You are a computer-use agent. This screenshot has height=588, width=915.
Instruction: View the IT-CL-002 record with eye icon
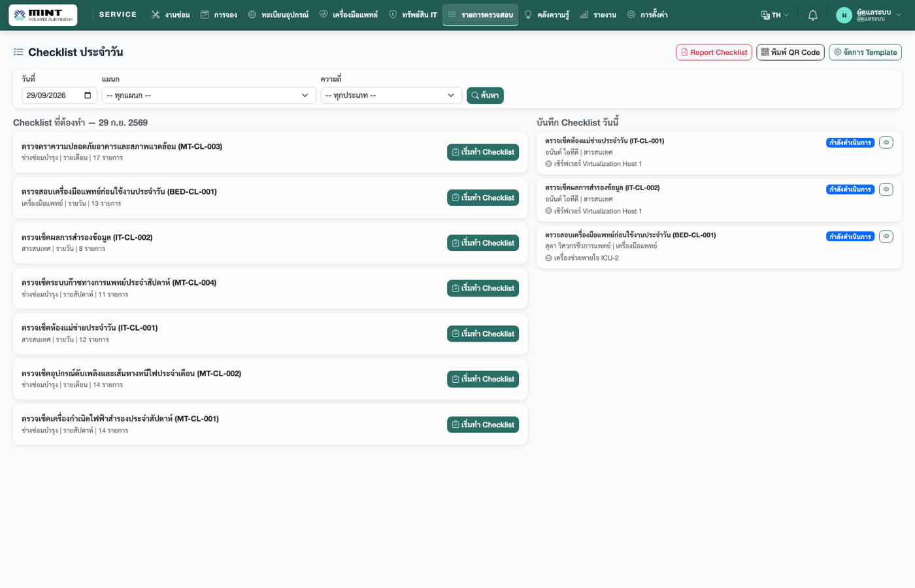tap(886, 189)
